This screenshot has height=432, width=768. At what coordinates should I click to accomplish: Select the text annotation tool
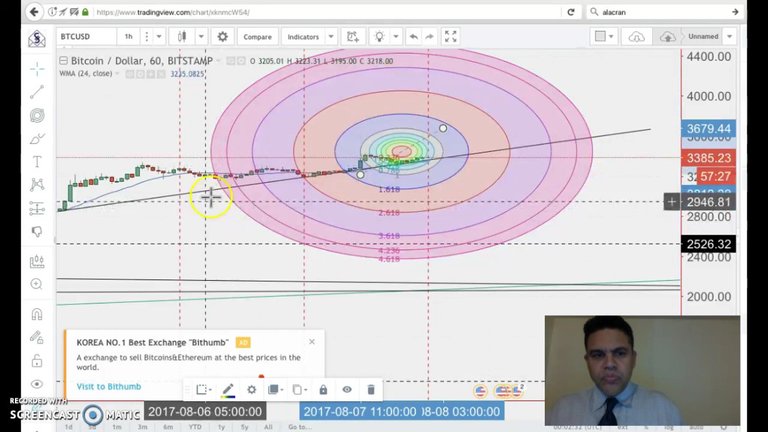37,161
